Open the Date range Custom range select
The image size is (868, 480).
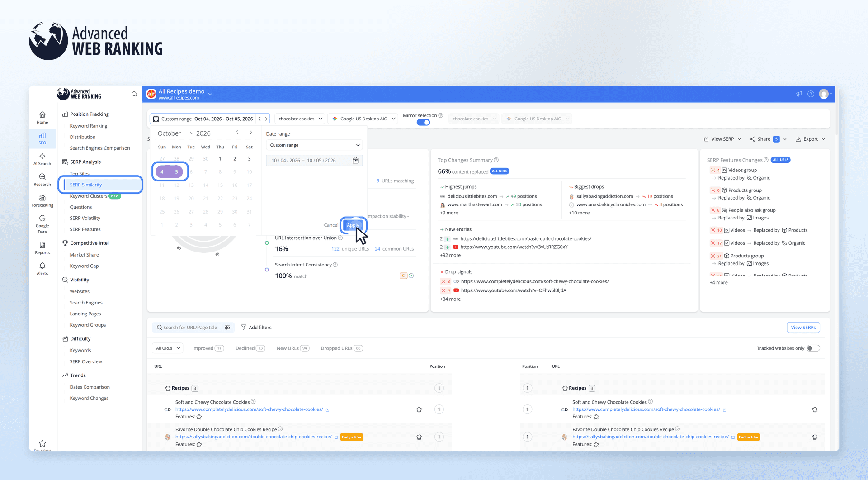pyautogui.click(x=315, y=145)
